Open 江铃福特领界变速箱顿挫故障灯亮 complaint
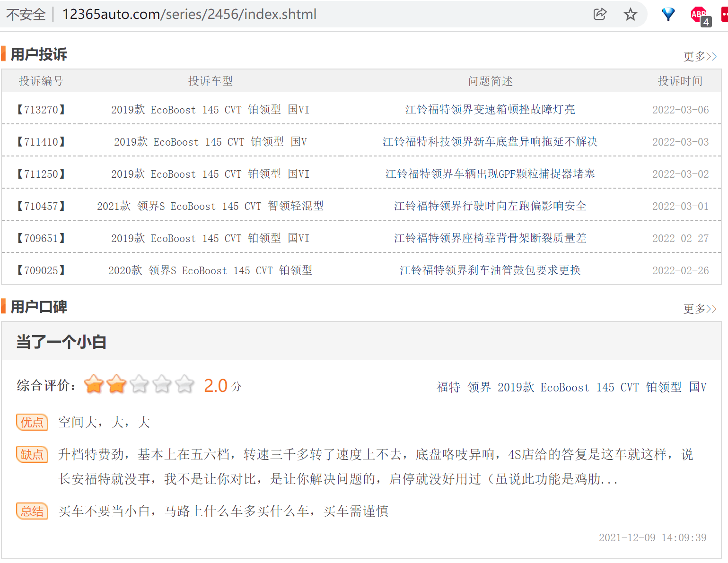 pos(491,110)
